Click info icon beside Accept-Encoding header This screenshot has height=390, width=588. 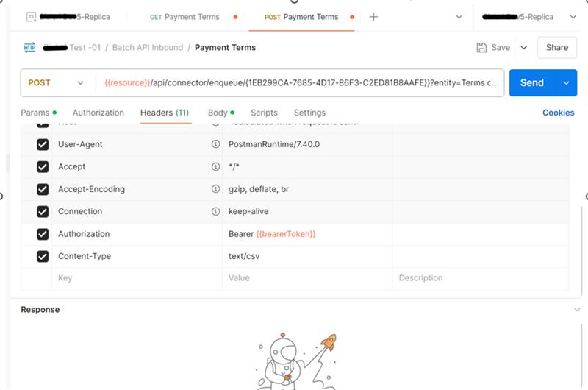(215, 189)
